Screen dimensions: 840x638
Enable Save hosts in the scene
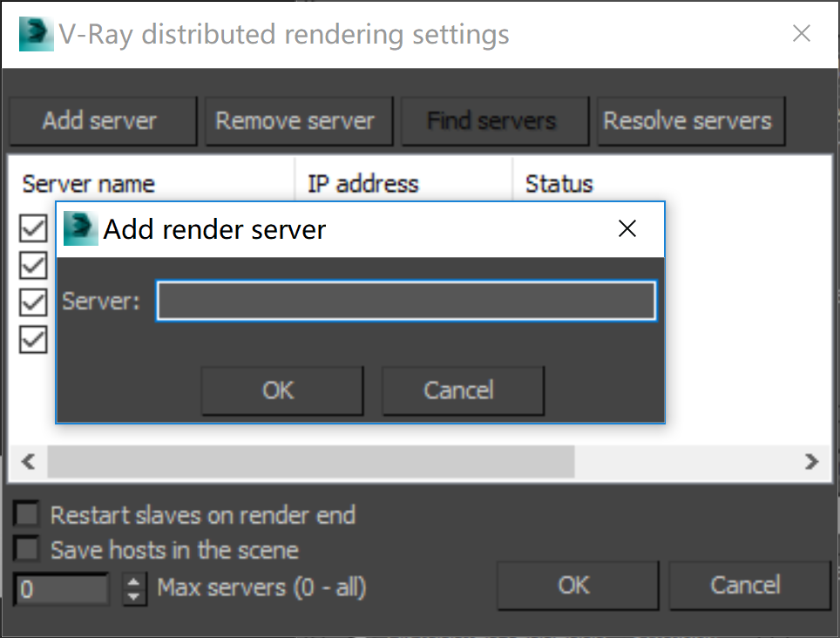coord(26,548)
